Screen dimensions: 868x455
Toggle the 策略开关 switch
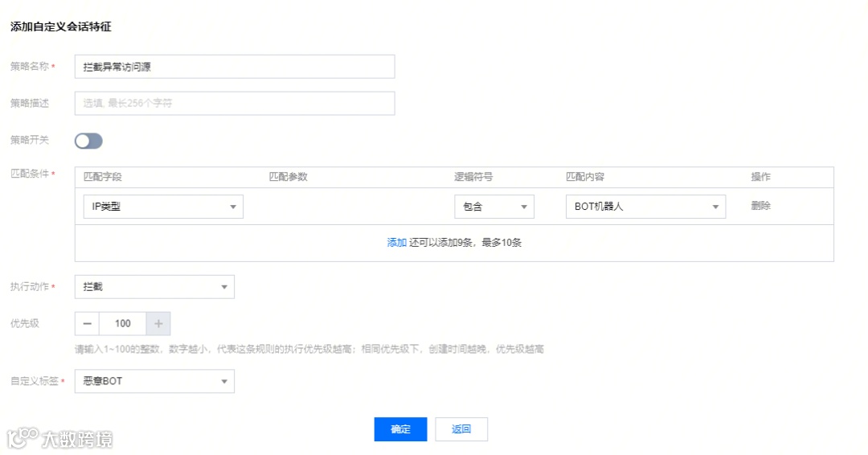pos(88,141)
